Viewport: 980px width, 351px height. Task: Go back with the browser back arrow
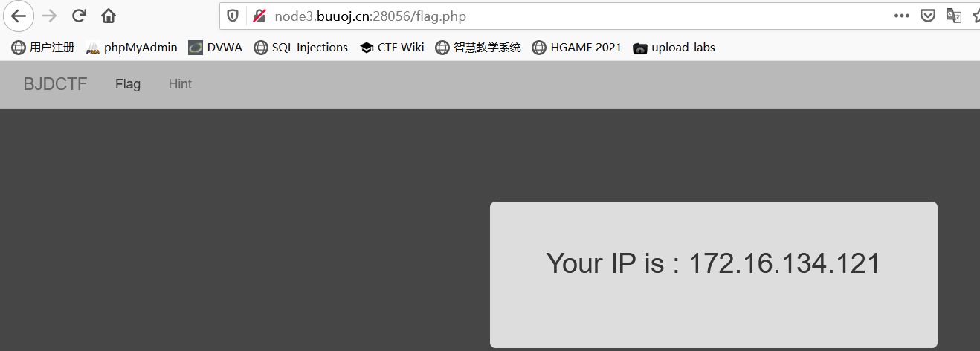[18, 16]
